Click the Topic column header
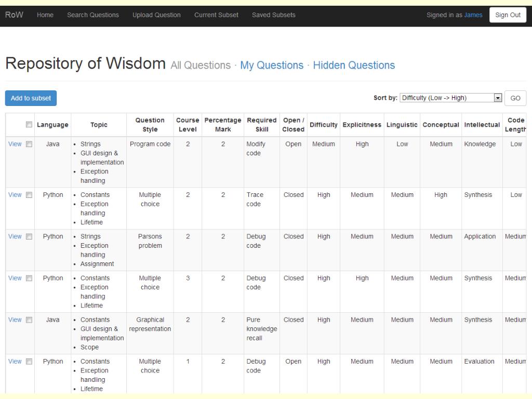The width and height of the screenshot is (532, 399). [99, 125]
